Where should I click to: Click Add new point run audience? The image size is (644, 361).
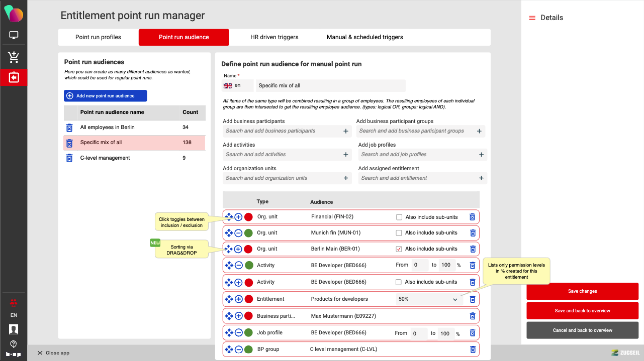106,96
